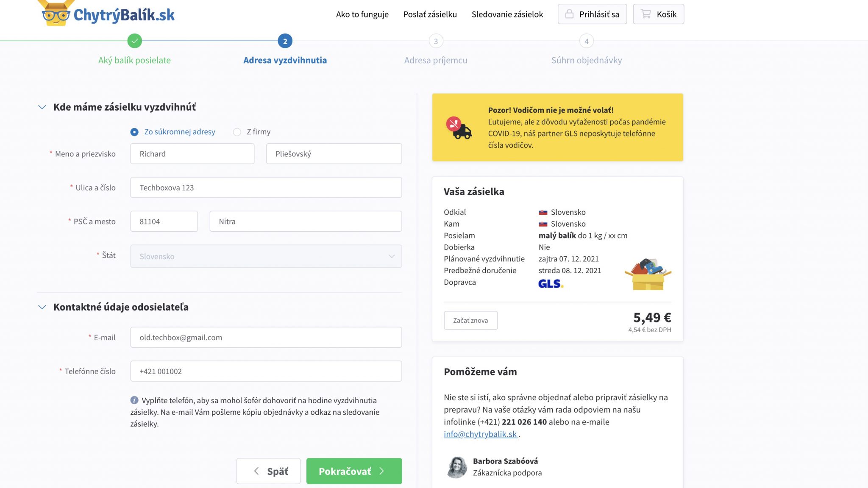The height and width of the screenshot is (488, 868).
Task: Click the no-call truck warning icon
Action: [459, 128]
